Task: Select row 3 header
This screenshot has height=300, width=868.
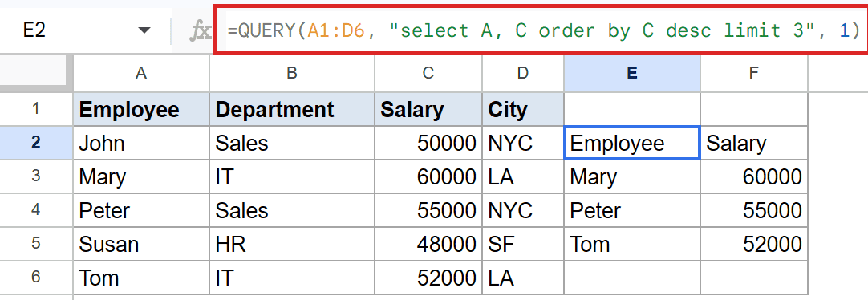Action: 36,176
